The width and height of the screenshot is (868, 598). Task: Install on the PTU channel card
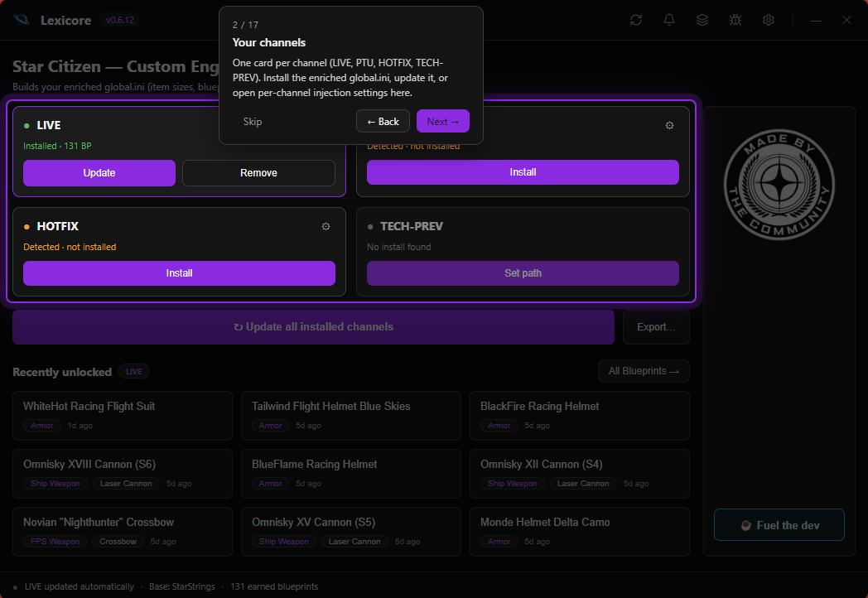(523, 172)
